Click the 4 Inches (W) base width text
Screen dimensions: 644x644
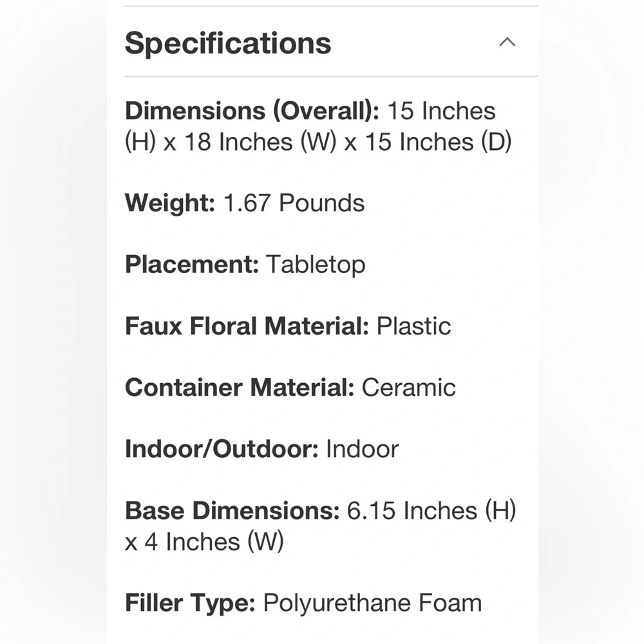(214, 542)
